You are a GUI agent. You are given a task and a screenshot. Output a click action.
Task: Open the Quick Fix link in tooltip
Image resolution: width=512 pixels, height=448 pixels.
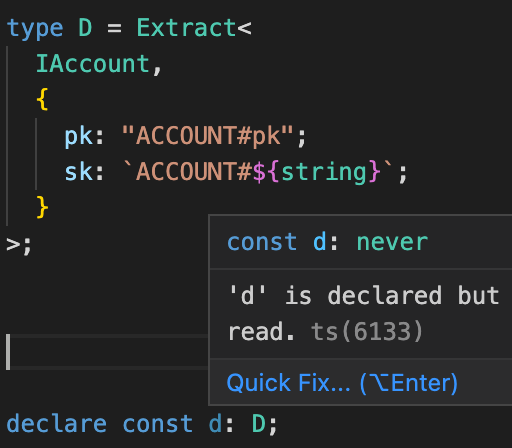(342, 383)
